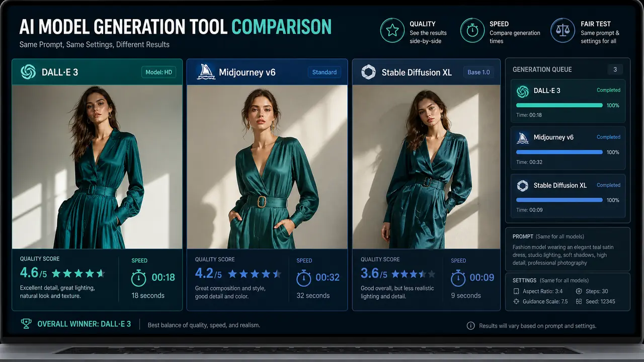Click the Model: HD badge
The height and width of the screenshot is (362, 644).
[x=158, y=72]
